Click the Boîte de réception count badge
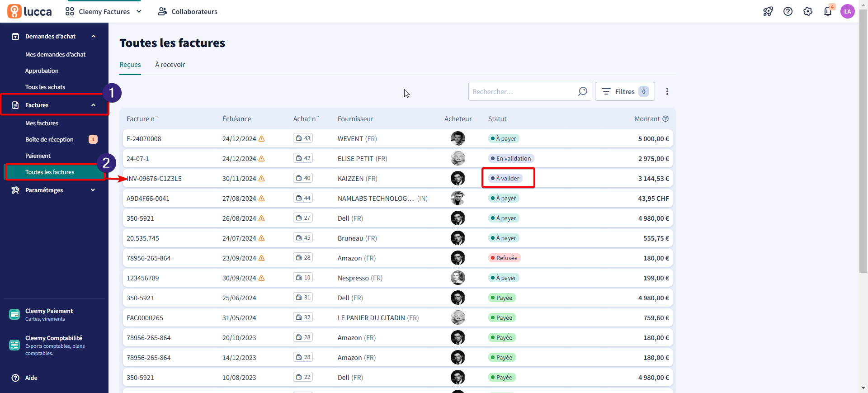Image resolution: width=868 pixels, height=393 pixels. tap(93, 139)
